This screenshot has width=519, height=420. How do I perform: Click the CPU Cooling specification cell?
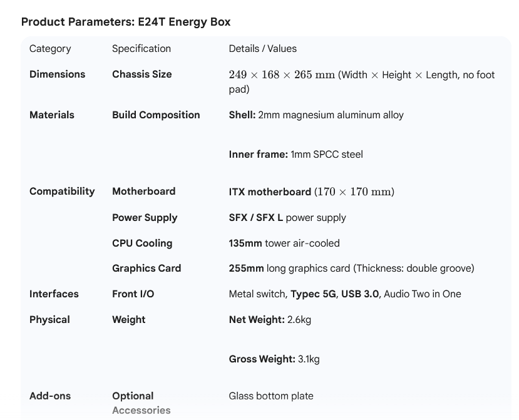click(x=142, y=243)
